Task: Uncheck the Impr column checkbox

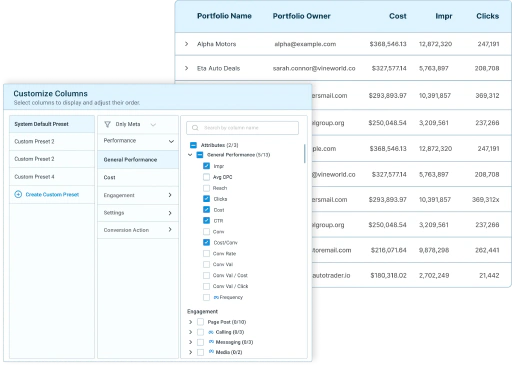Action: tap(207, 166)
